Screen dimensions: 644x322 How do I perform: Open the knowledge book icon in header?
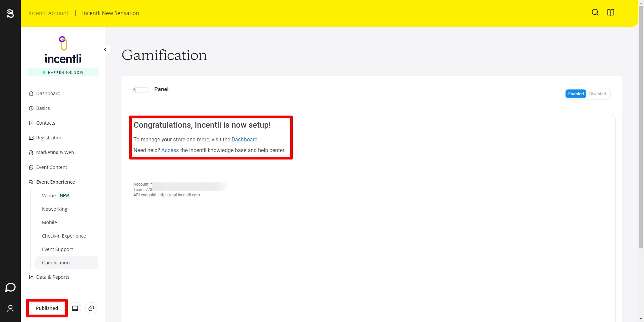(611, 12)
